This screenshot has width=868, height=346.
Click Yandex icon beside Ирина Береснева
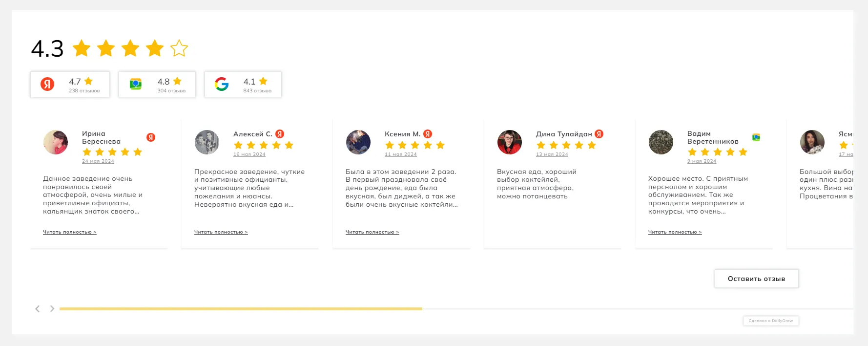click(151, 137)
